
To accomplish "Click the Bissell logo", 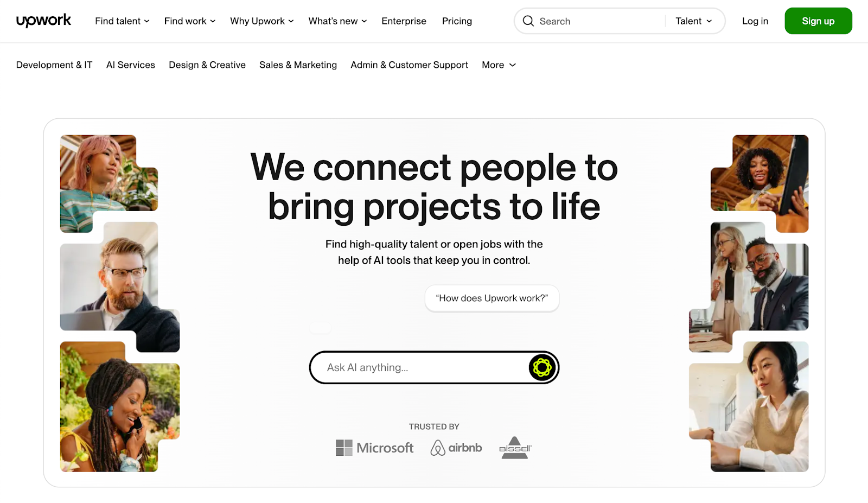I will coord(515,448).
